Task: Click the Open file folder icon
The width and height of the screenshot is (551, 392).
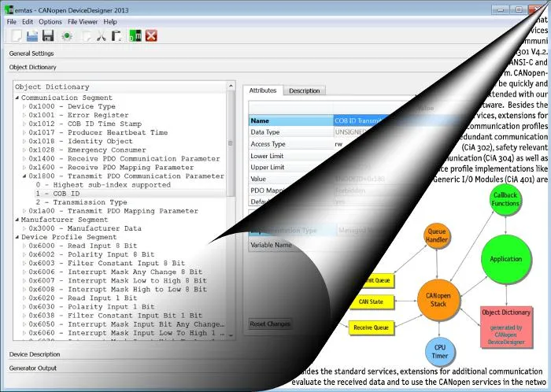Action: [x=32, y=36]
